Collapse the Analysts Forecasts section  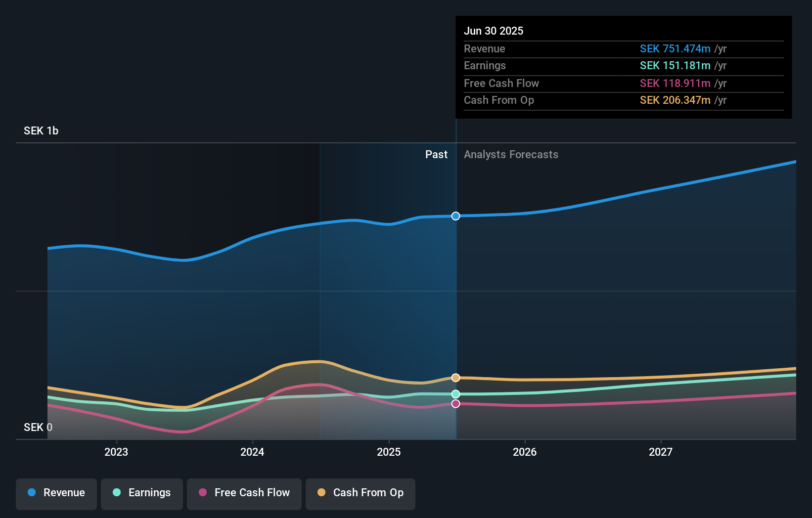pyautogui.click(x=511, y=154)
